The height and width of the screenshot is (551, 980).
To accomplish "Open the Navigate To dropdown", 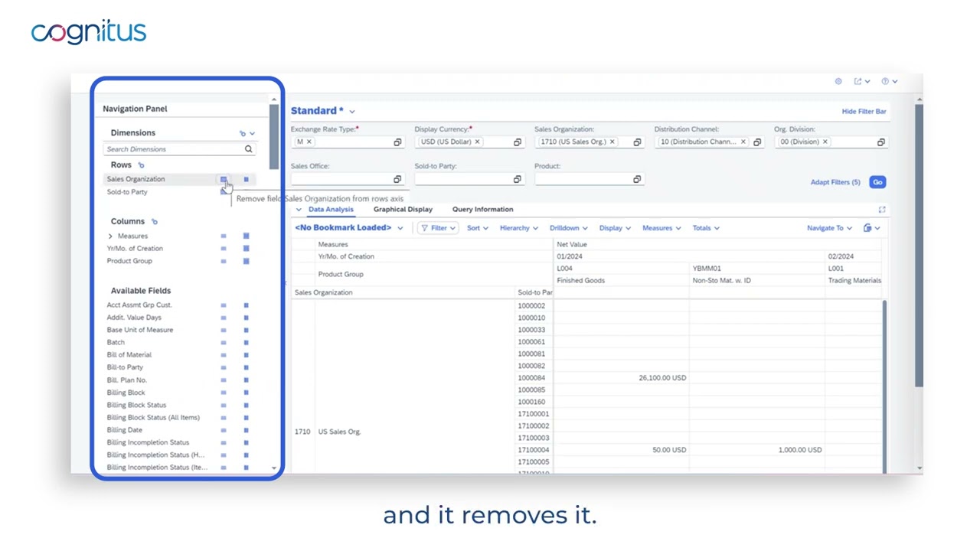I will pos(830,228).
